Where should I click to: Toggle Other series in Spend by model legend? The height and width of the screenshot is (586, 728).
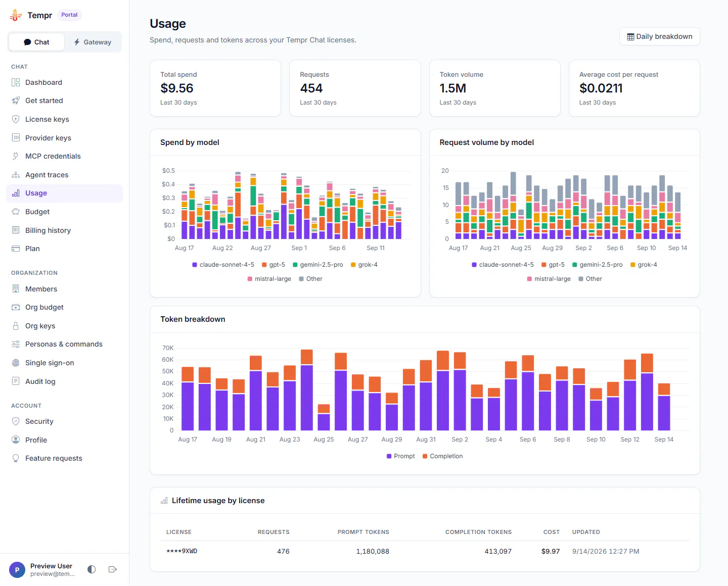click(x=310, y=279)
